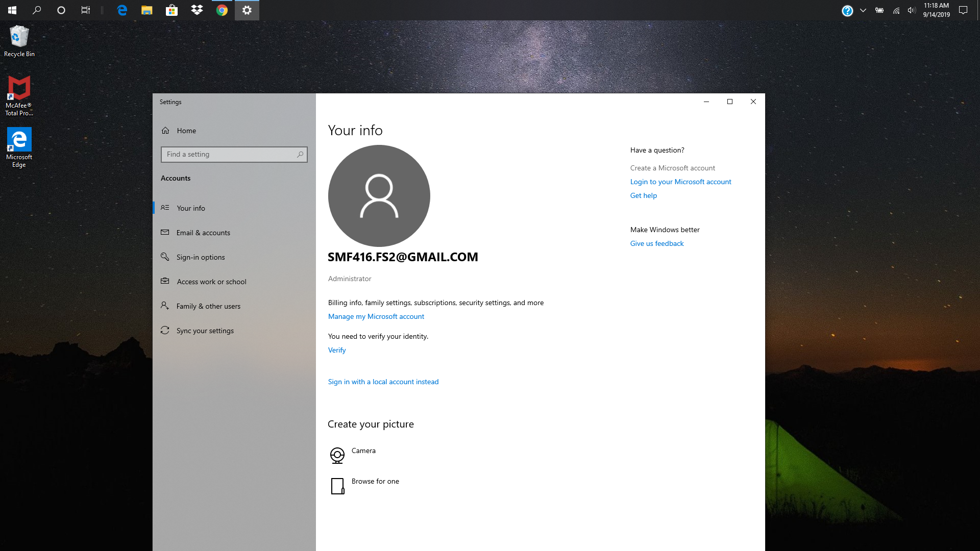Click the Camera icon under Create your picture

337,455
